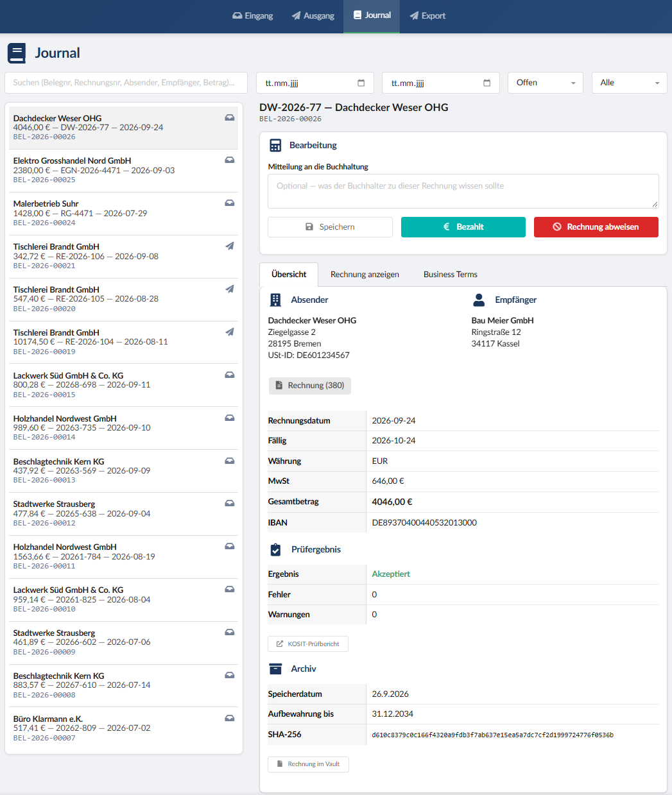Click the Aufbewahrung bis value 31.12.2034
This screenshot has width=672, height=795.
[393, 714]
